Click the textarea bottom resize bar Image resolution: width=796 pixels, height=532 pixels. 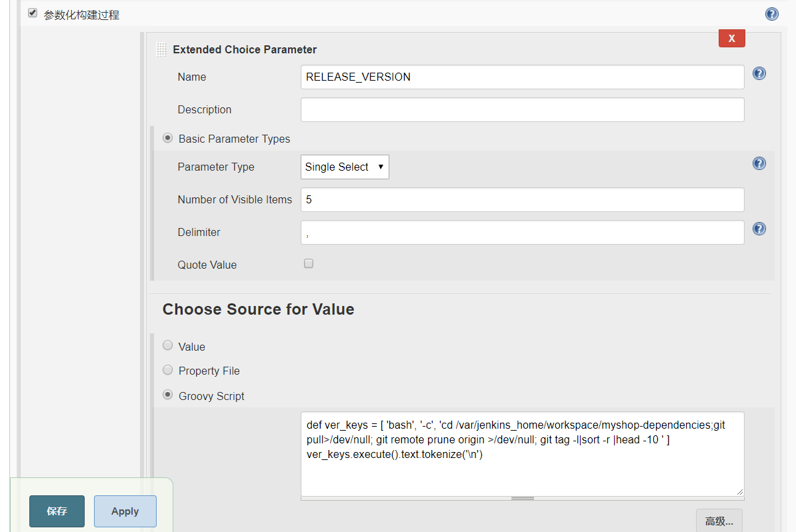(523, 498)
